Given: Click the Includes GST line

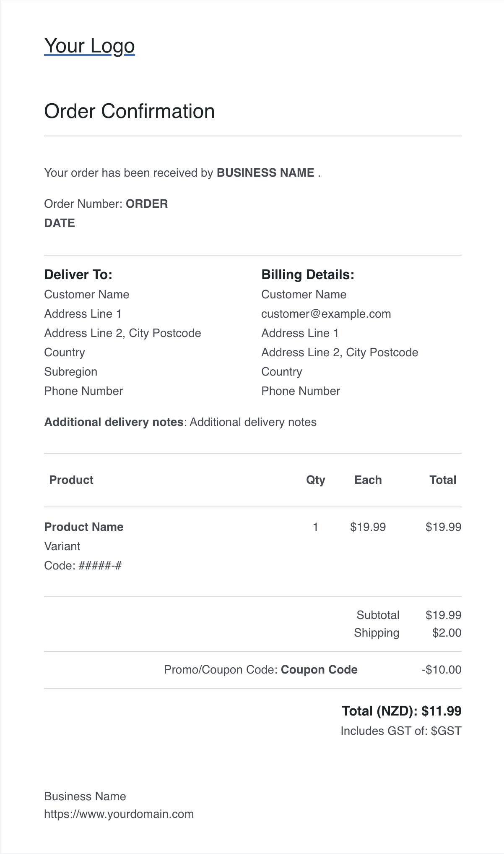Looking at the screenshot, I should (401, 731).
